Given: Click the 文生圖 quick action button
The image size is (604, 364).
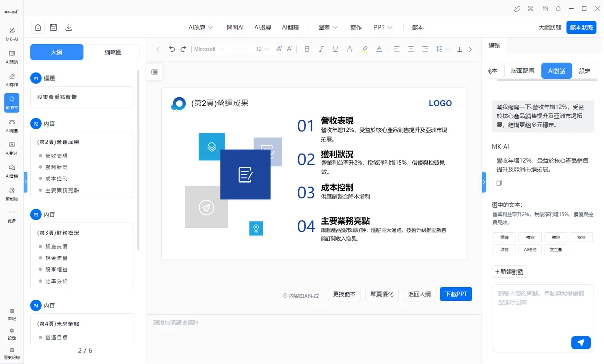Looking at the screenshot, I should point(555,249).
